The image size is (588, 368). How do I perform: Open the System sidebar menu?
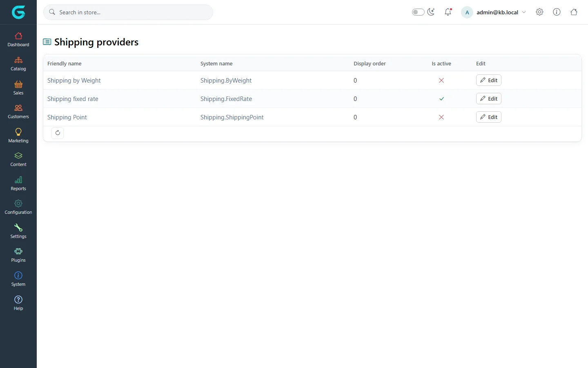[x=18, y=279]
